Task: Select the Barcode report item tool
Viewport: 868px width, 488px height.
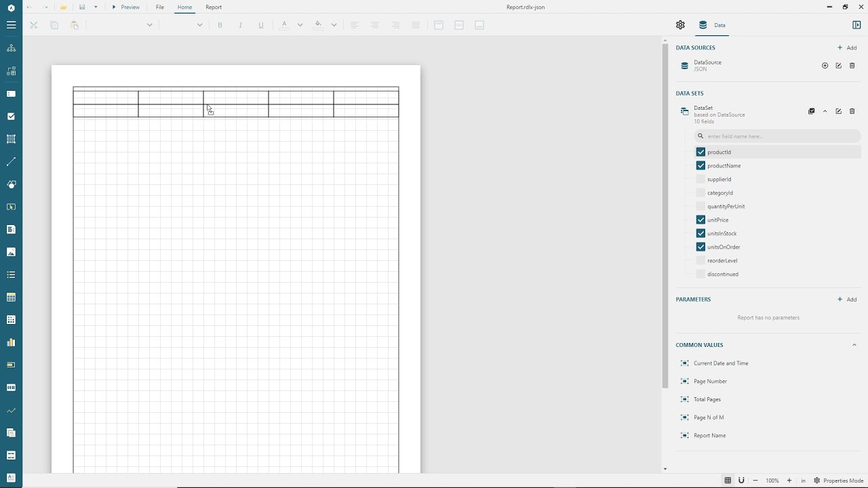Action: 11,388
